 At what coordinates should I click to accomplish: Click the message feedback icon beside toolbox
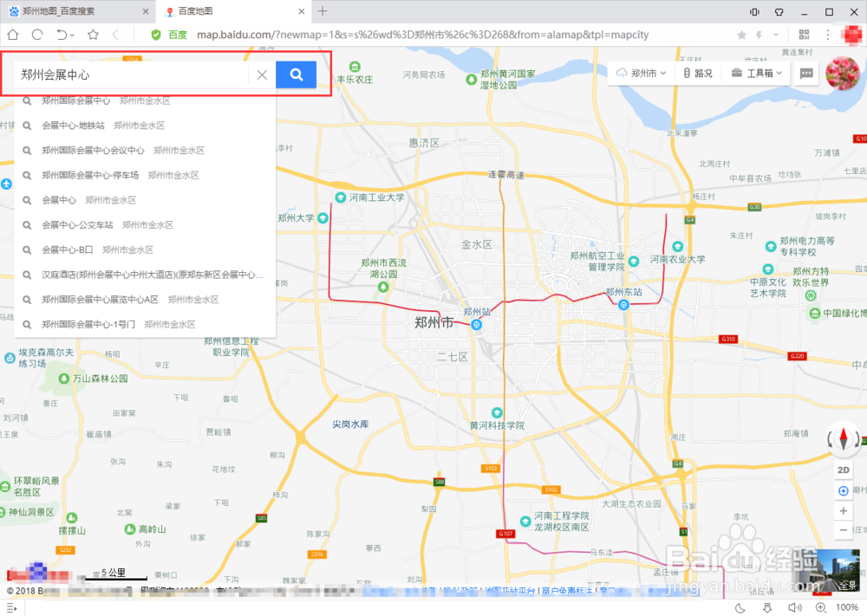[805, 73]
